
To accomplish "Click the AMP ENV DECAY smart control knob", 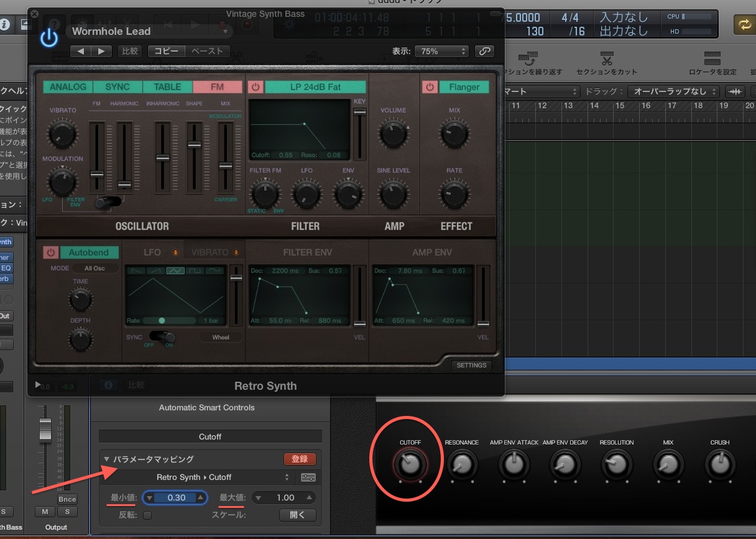I will [x=565, y=464].
